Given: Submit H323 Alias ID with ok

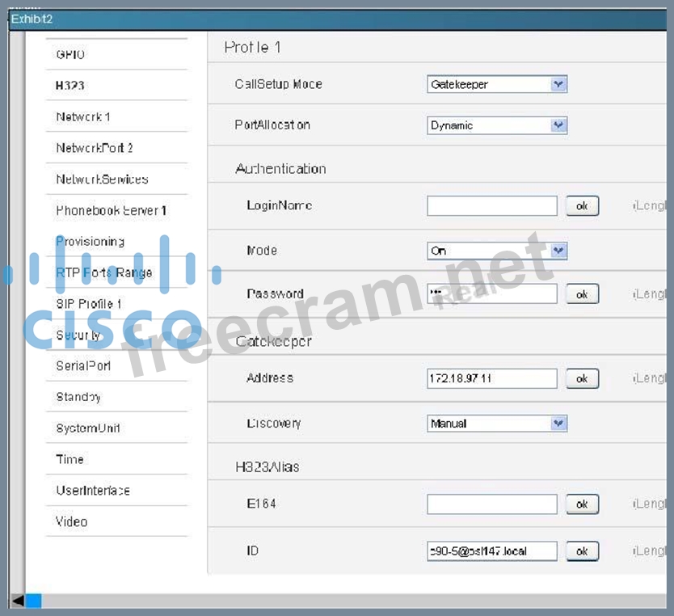Looking at the screenshot, I should pyautogui.click(x=582, y=551).
